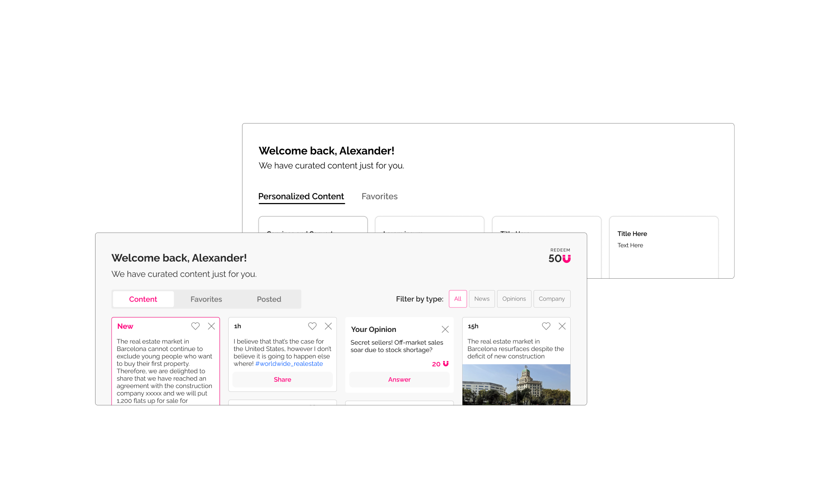Click "Barcelona resurfaces despite the" headline text
Image resolution: width=830 pixels, height=504 pixels.
coord(516,349)
